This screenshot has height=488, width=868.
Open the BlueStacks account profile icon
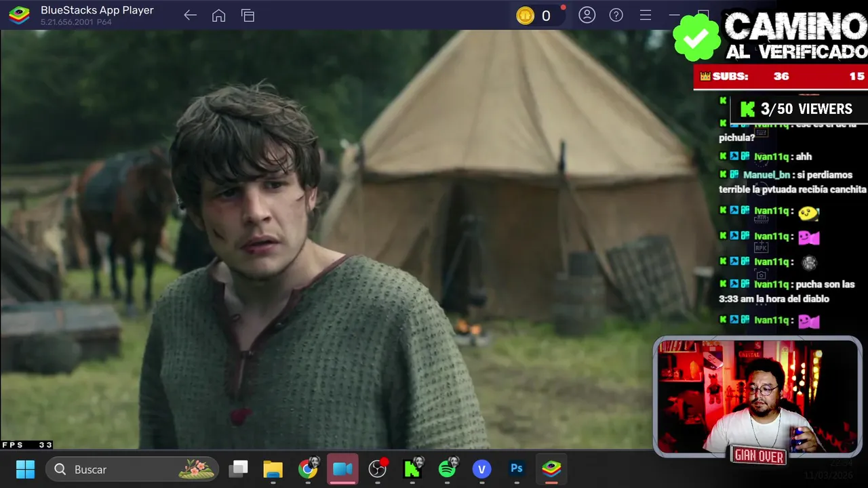(x=587, y=15)
